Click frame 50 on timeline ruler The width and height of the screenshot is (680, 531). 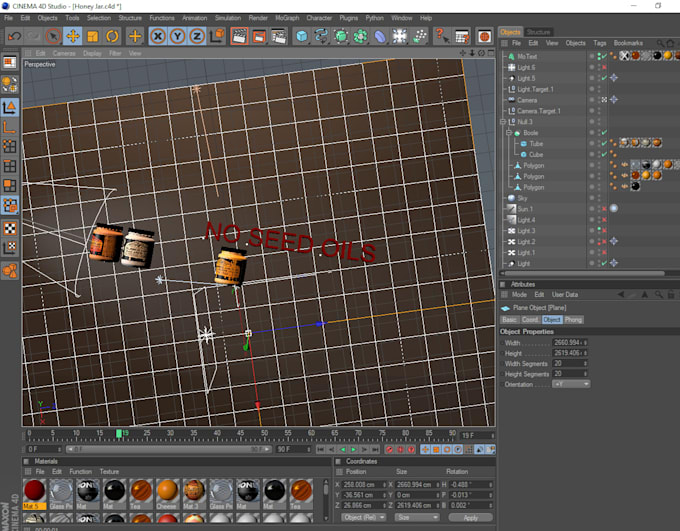pos(264,434)
